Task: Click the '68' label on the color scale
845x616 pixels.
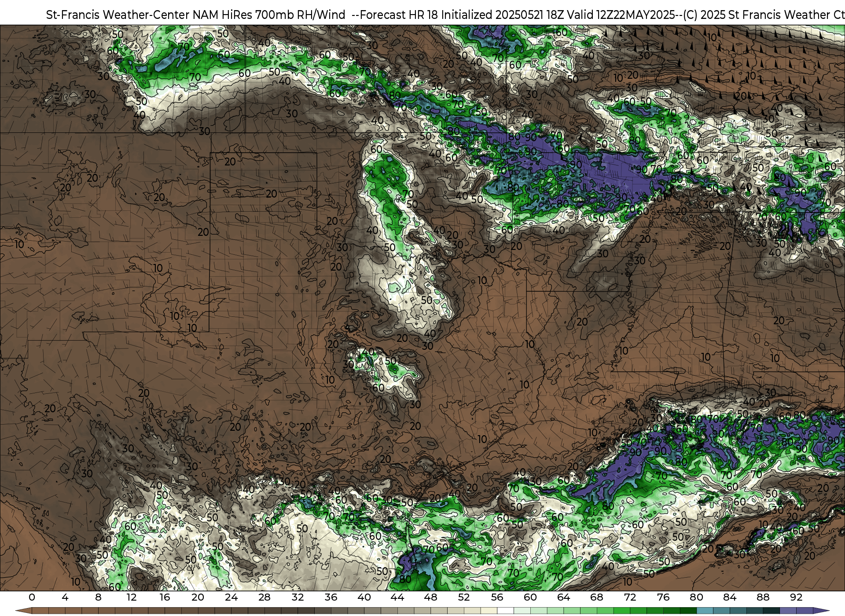Action: pos(597,597)
